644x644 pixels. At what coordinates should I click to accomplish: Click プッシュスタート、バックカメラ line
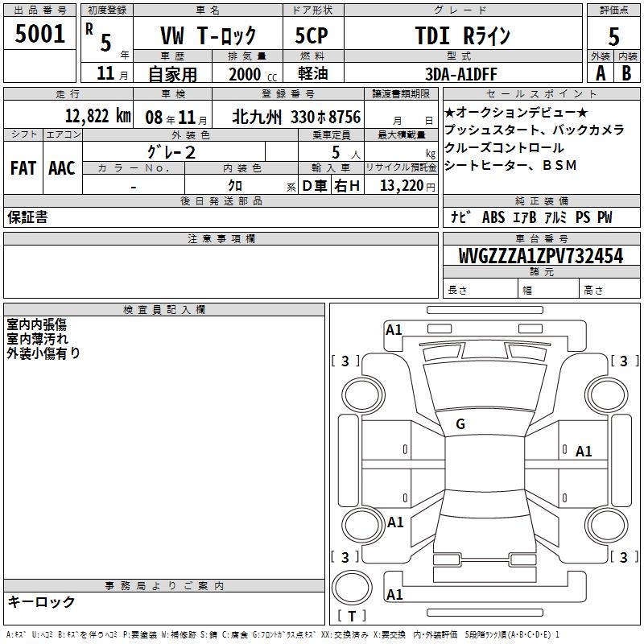coord(535,130)
